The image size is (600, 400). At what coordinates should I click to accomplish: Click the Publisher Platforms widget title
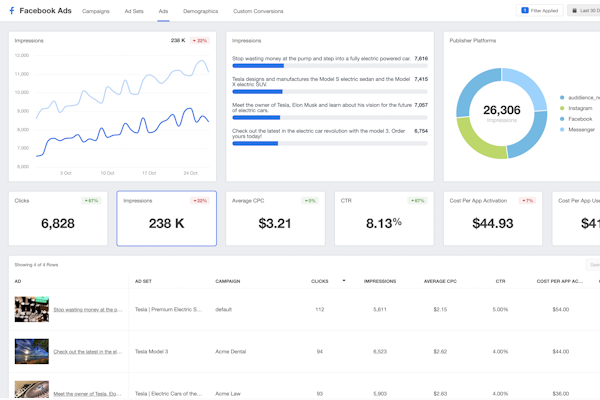tap(473, 41)
